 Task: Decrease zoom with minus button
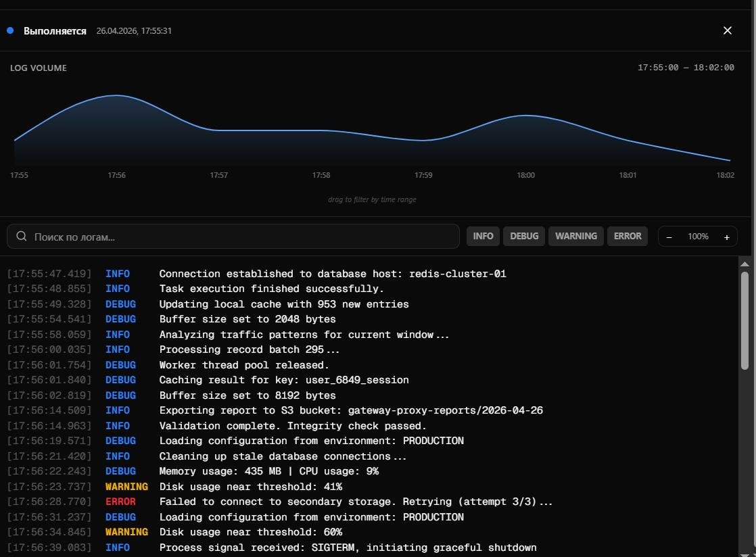[x=669, y=237]
